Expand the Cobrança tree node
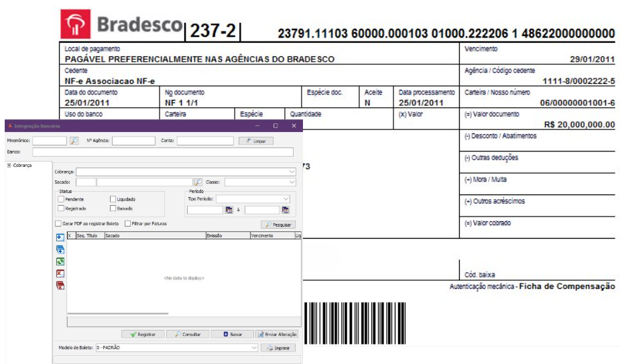This screenshot has width=620, height=364. point(9,166)
